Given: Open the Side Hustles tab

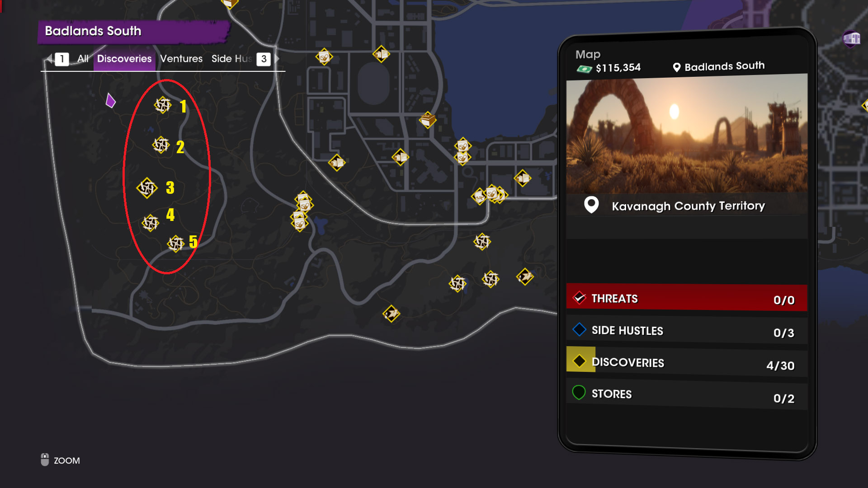Looking at the screenshot, I should coord(231,59).
